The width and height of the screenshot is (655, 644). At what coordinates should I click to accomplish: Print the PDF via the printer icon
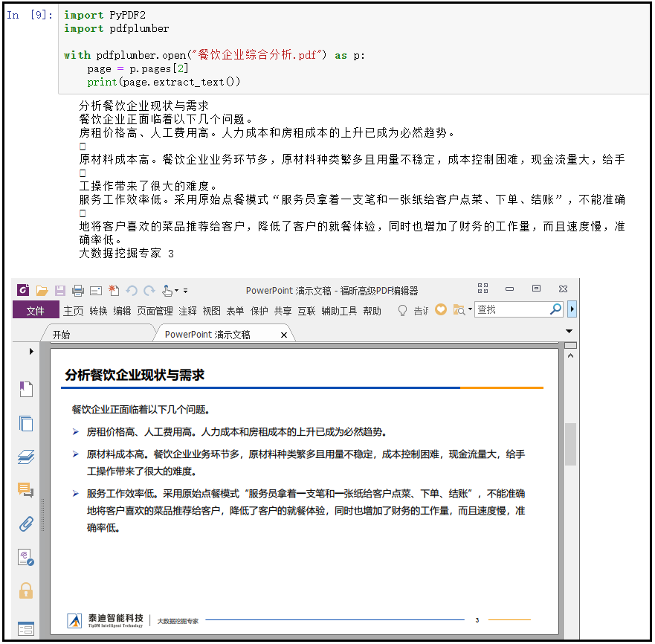(x=78, y=290)
